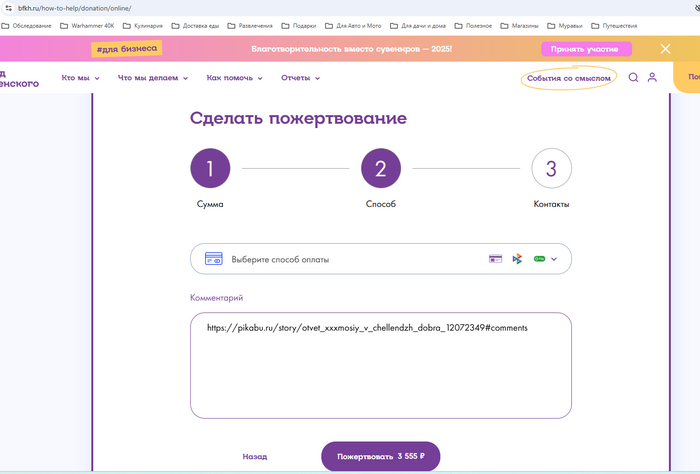This screenshot has height=474, width=700.
Task: Open the Кулинария bookmark folder
Action: pyautogui.click(x=144, y=25)
